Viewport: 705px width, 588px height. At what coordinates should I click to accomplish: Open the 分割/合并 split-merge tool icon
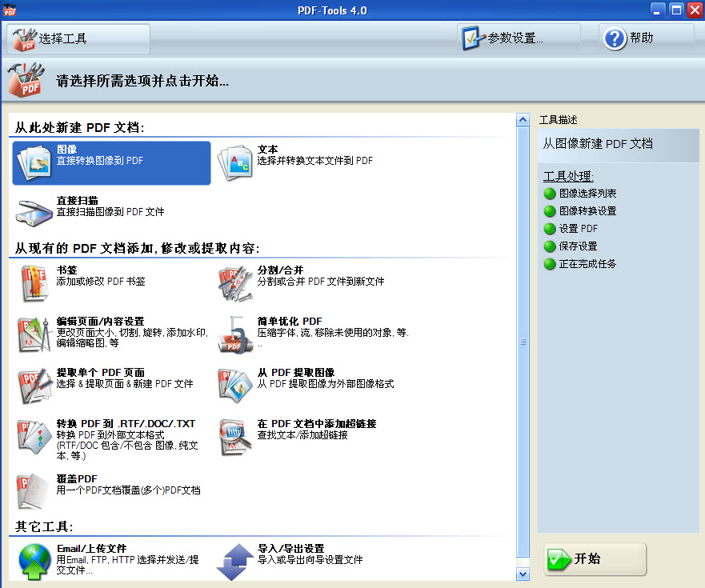(235, 284)
